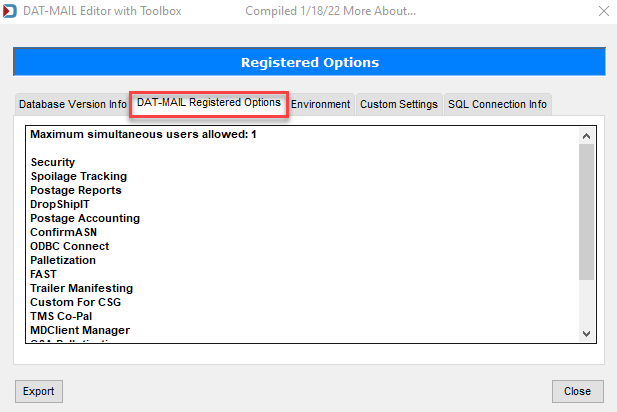The width and height of the screenshot is (617, 412).
Task: Click the scroll up arrow in options list
Action: 586,136
